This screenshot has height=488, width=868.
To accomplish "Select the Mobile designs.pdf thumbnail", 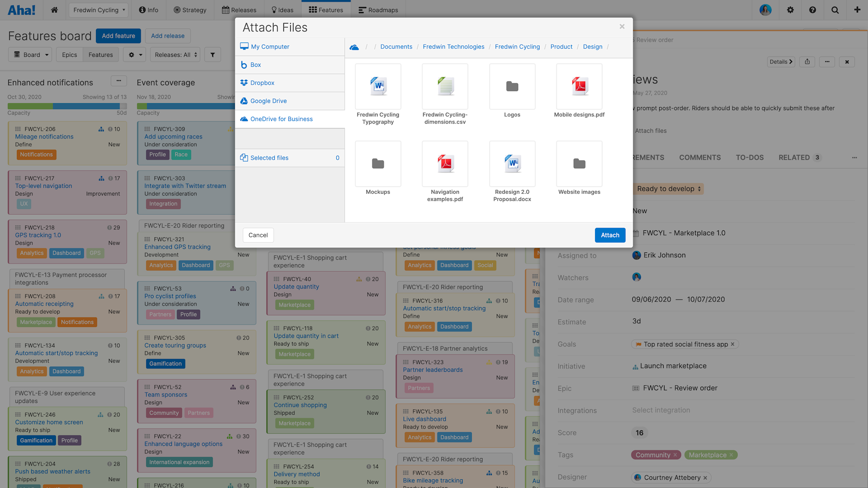I will click(x=579, y=86).
